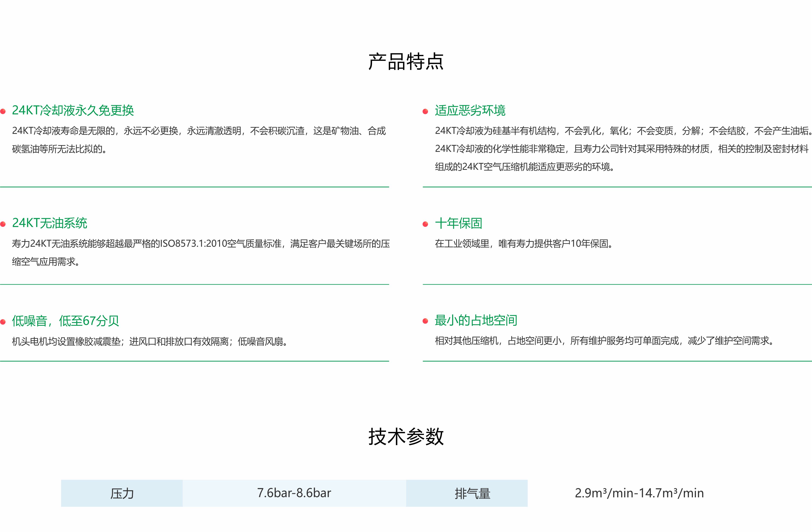Viewport: 812px width, 532px height.
Task: Click the 适应恶劣环境 green heading
Action: (x=470, y=110)
